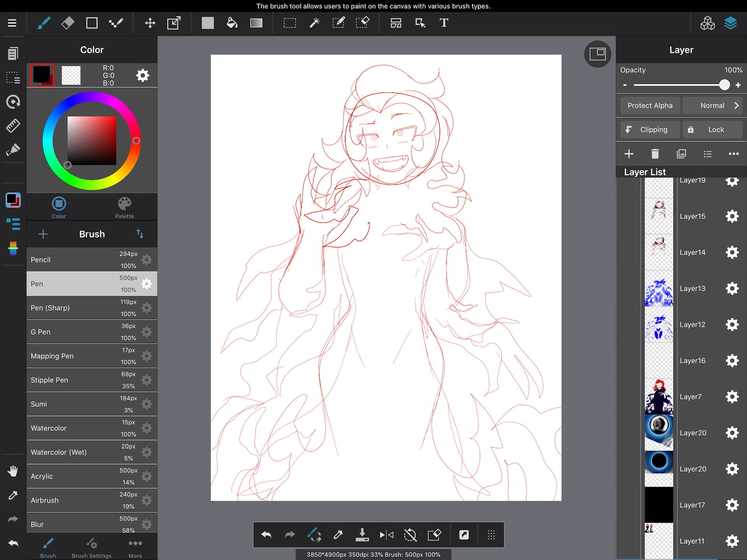
Task: Open the More tab
Action: tap(135, 548)
